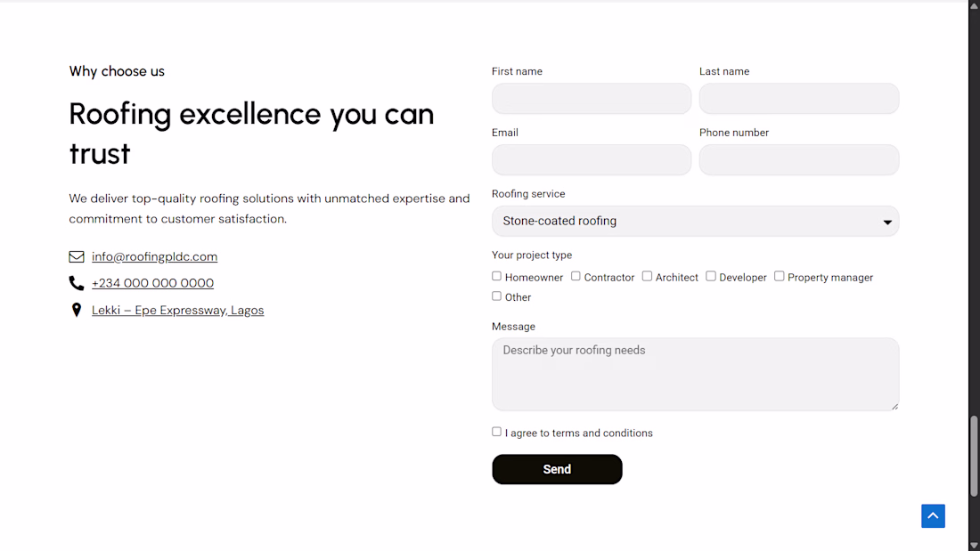Click the location pin icon

[77, 310]
